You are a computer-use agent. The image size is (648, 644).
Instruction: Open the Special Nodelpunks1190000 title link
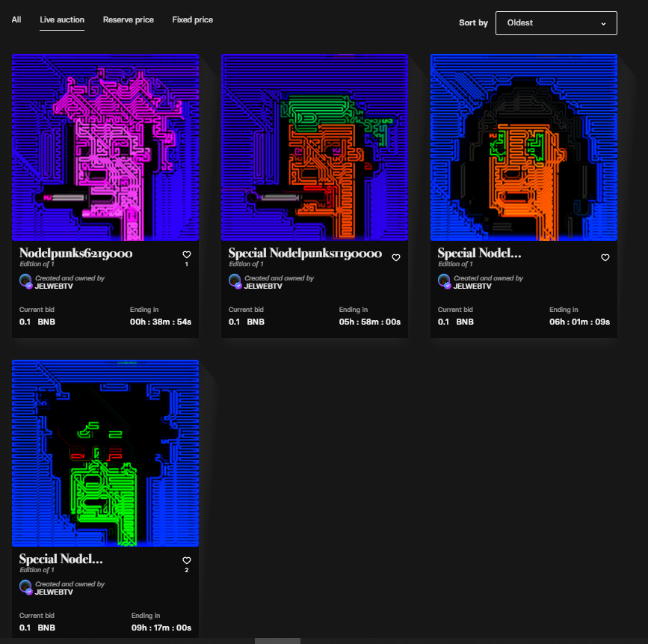[x=305, y=253]
